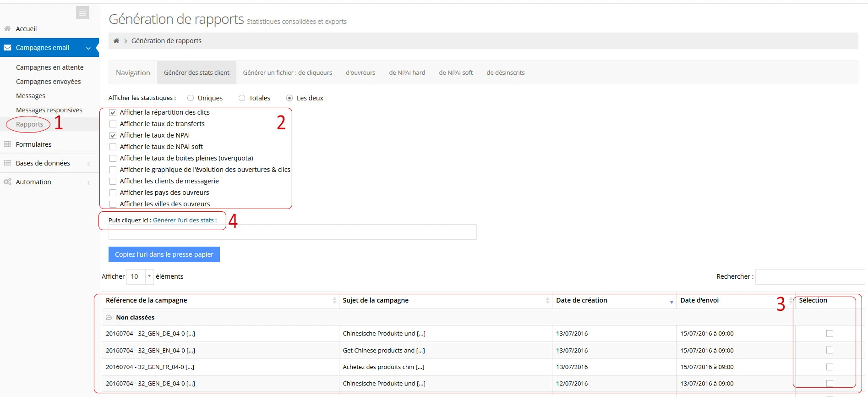Click the hamburger menu icon in sidebar
The image size is (868, 397).
[x=82, y=13]
